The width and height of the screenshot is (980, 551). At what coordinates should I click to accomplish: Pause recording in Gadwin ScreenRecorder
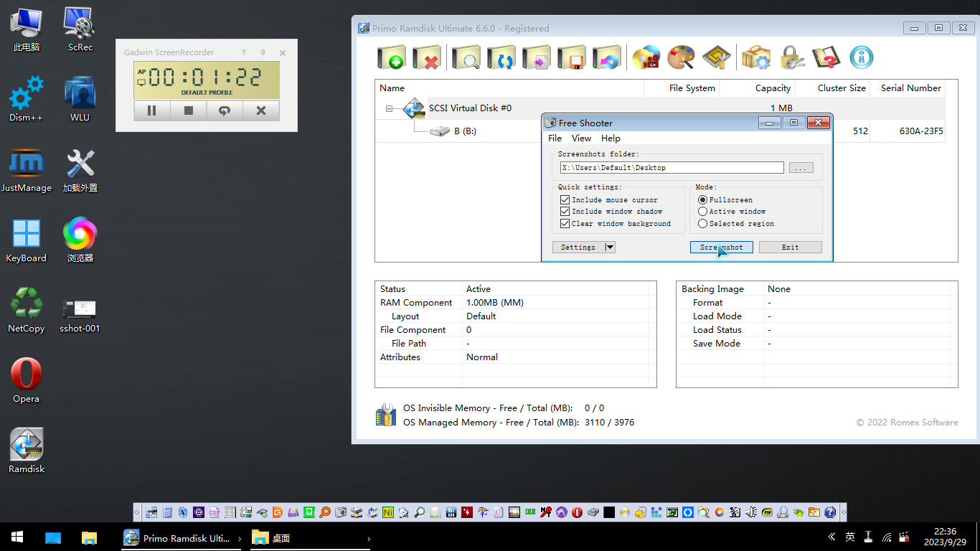click(x=151, y=110)
